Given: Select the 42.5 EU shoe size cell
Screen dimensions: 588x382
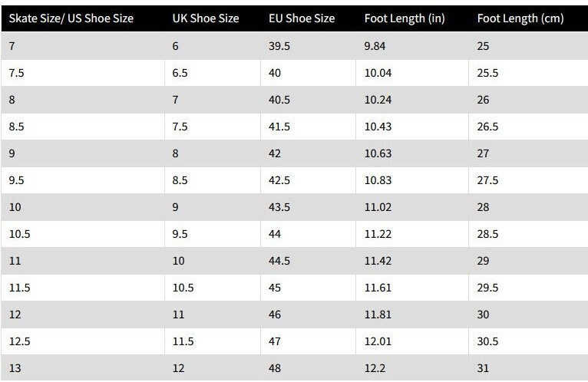Looking at the screenshot, I should tap(282, 180).
